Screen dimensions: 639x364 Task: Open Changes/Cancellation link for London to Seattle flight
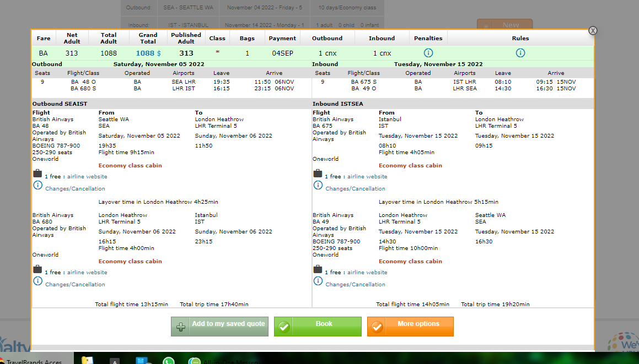click(355, 285)
